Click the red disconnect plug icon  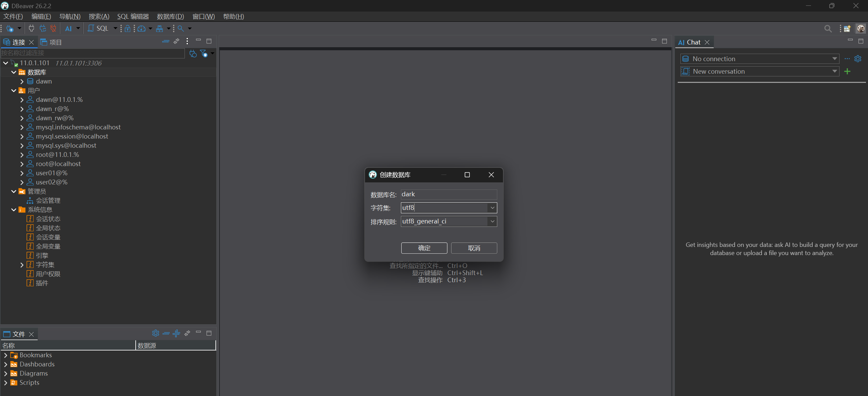[x=53, y=29]
